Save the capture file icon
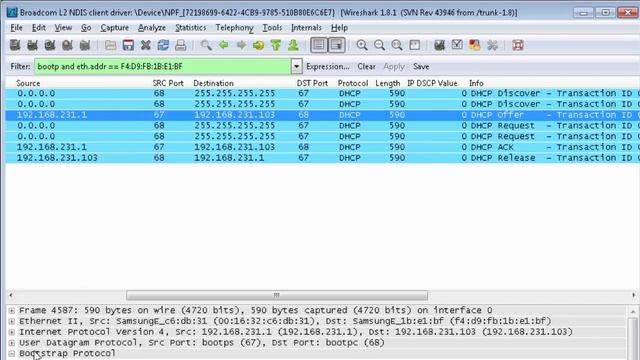This screenshot has height=360, width=640. 128,45
